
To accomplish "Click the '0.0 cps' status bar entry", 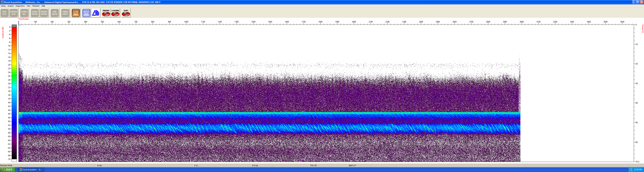I will 255,165.
